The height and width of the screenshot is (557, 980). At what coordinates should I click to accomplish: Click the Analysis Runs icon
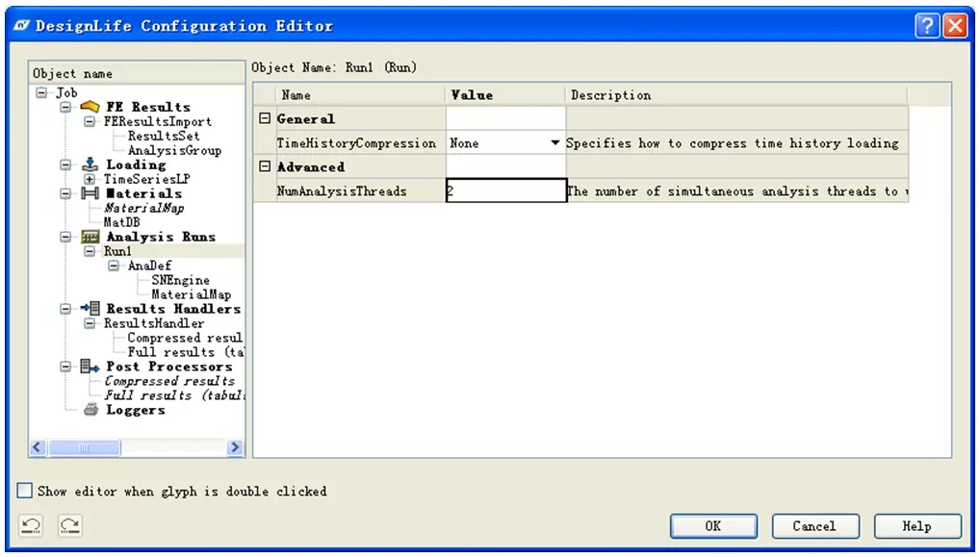click(90, 237)
